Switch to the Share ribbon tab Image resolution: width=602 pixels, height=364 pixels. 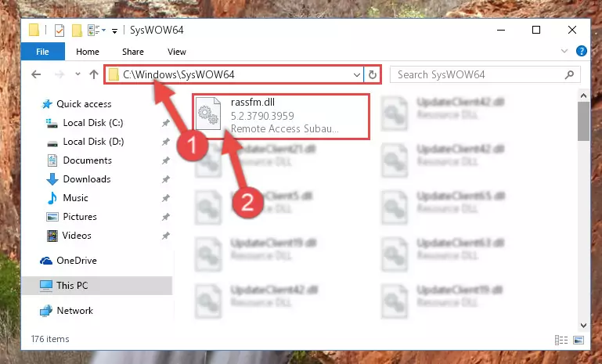pyautogui.click(x=133, y=52)
